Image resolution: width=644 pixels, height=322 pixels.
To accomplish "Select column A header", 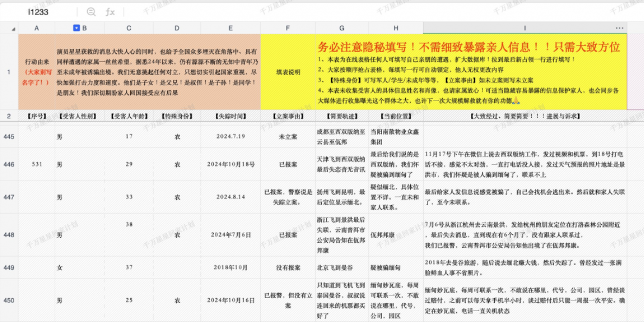I will pos(36,28).
